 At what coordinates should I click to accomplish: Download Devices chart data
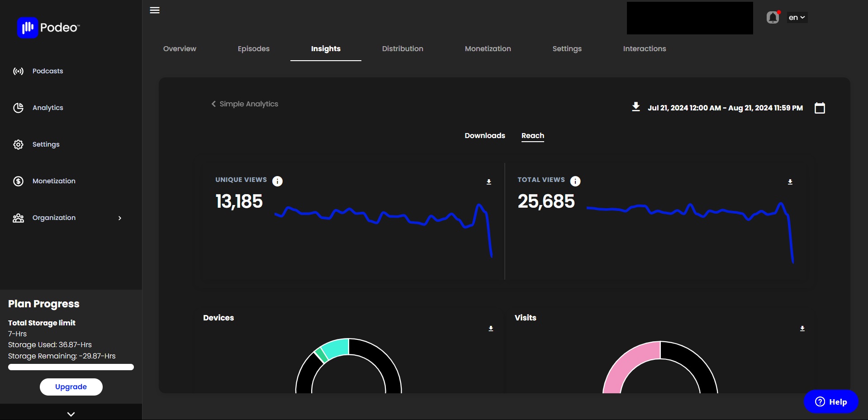tap(491, 329)
